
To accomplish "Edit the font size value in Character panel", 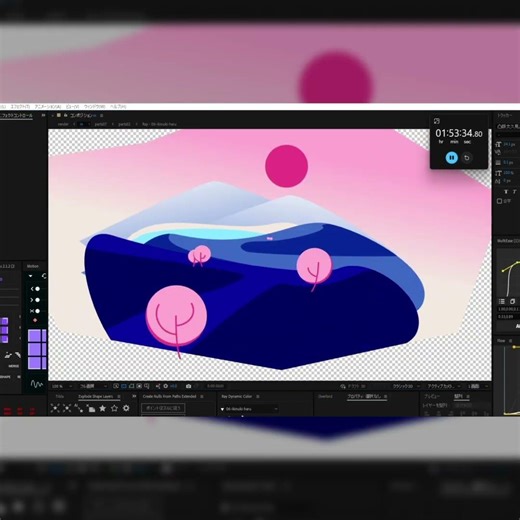I will tap(509, 144).
